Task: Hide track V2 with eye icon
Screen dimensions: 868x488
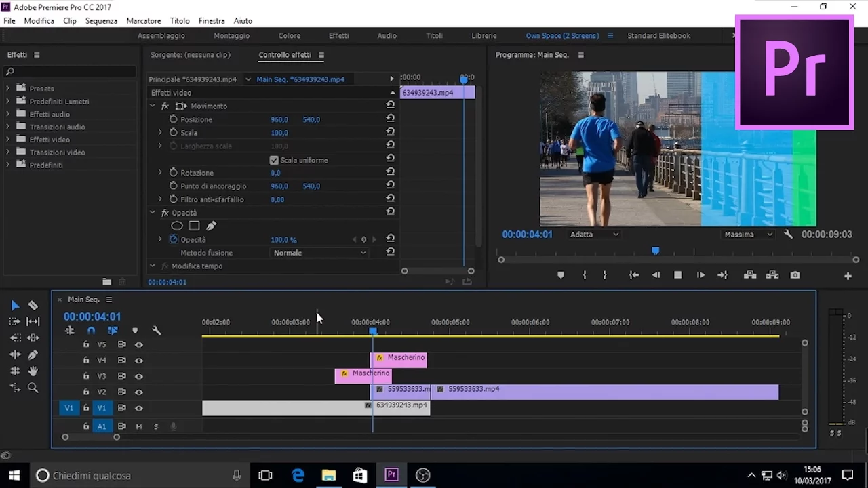Action: [139, 392]
